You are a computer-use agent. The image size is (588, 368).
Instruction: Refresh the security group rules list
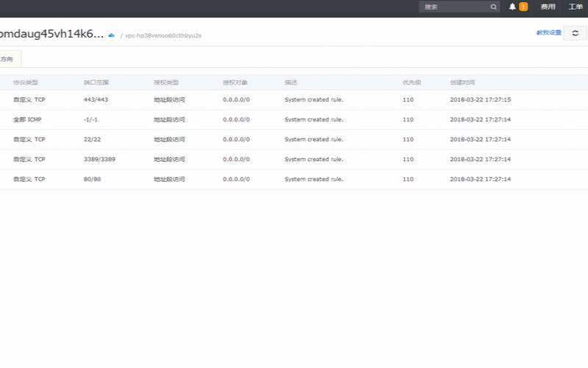[x=575, y=33]
